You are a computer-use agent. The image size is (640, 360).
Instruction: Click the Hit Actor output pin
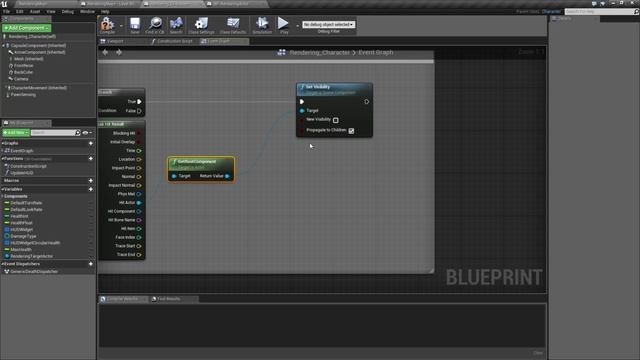[x=139, y=202]
